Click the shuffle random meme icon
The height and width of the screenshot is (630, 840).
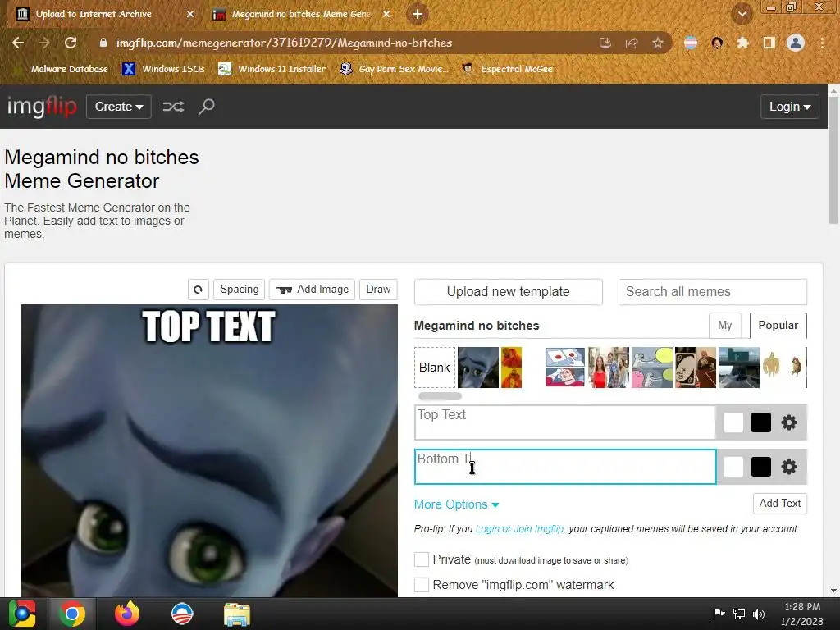(x=174, y=107)
